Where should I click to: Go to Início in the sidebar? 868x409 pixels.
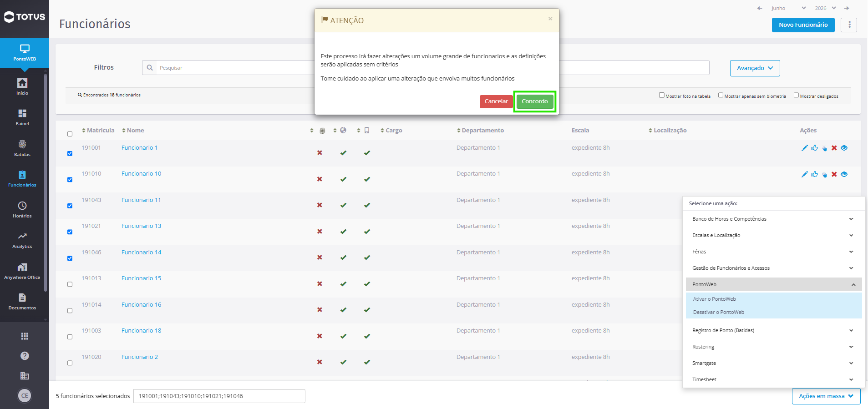[x=22, y=86]
